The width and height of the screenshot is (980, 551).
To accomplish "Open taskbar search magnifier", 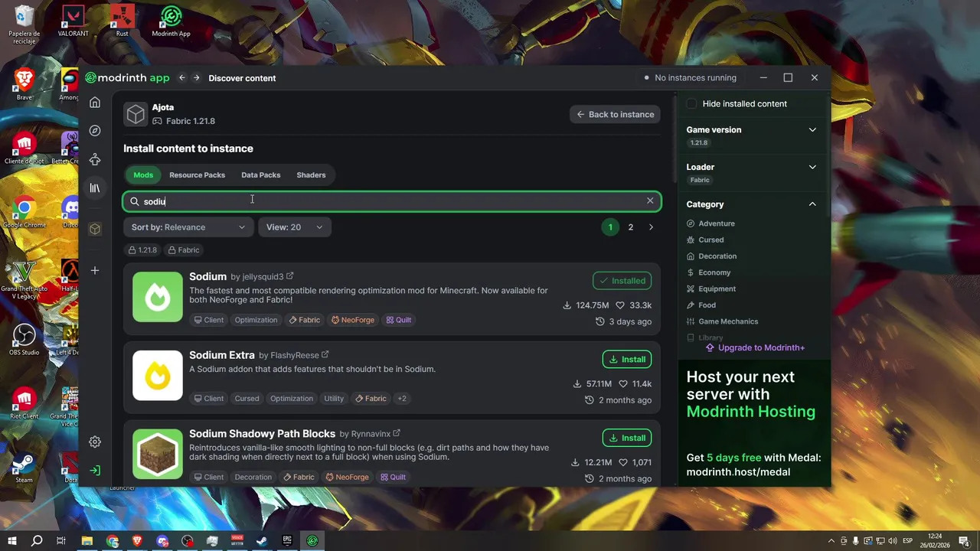I will [x=37, y=541].
